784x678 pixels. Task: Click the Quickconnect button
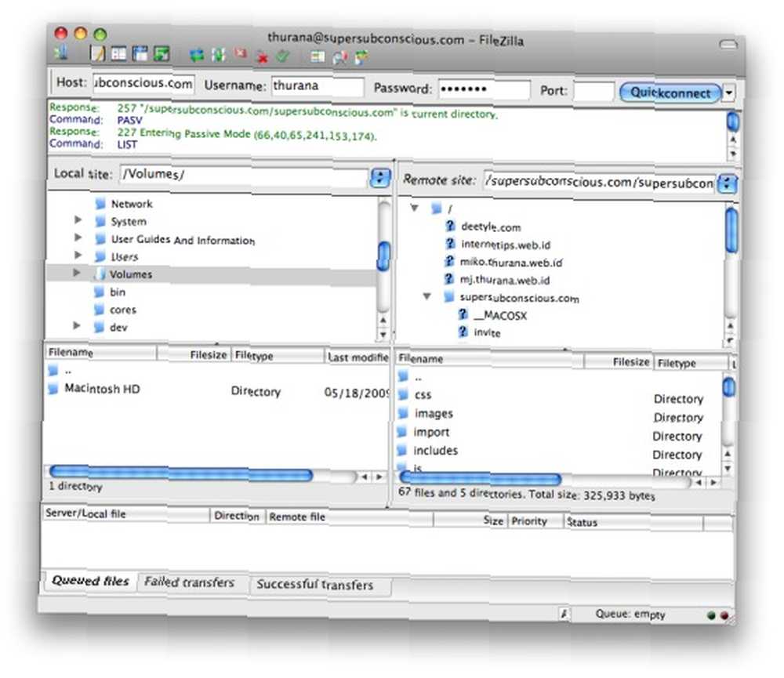click(x=670, y=93)
